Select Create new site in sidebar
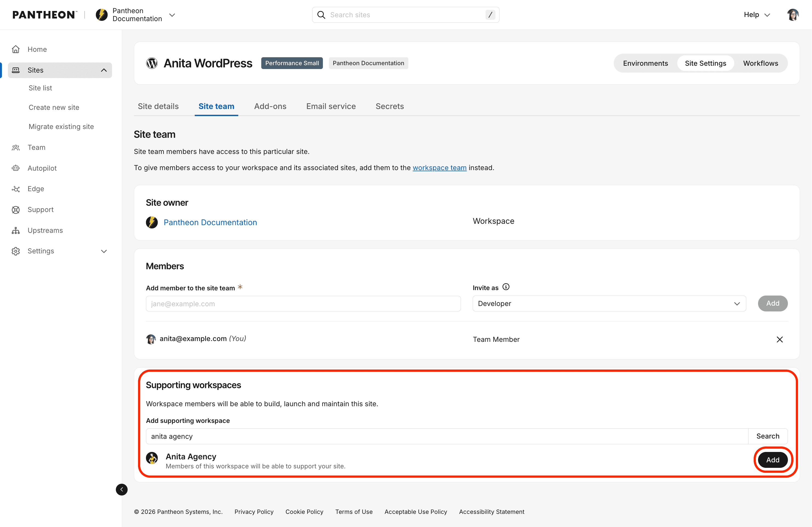Image resolution: width=812 pixels, height=527 pixels. tap(54, 107)
